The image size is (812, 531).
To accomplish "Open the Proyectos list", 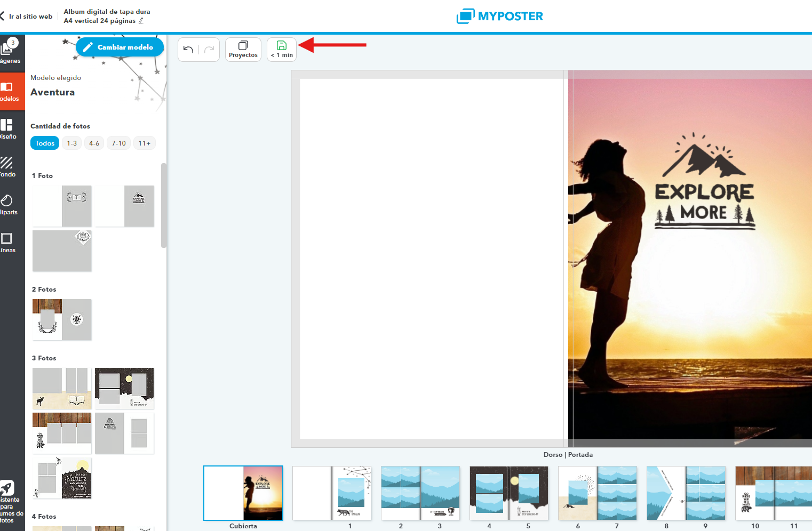I will pyautogui.click(x=243, y=50).
